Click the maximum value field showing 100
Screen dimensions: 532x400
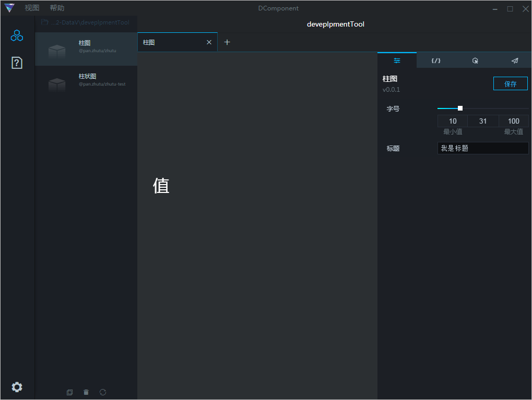(x=513, y=121)
